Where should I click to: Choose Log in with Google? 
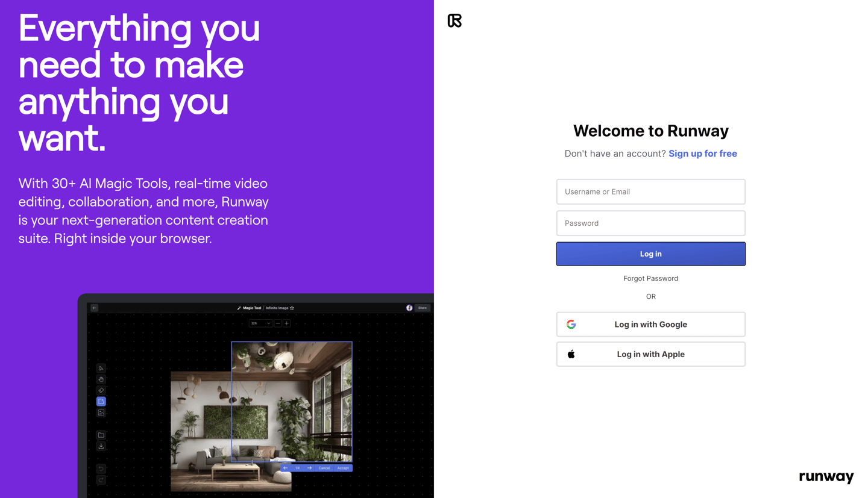point(650,325)
